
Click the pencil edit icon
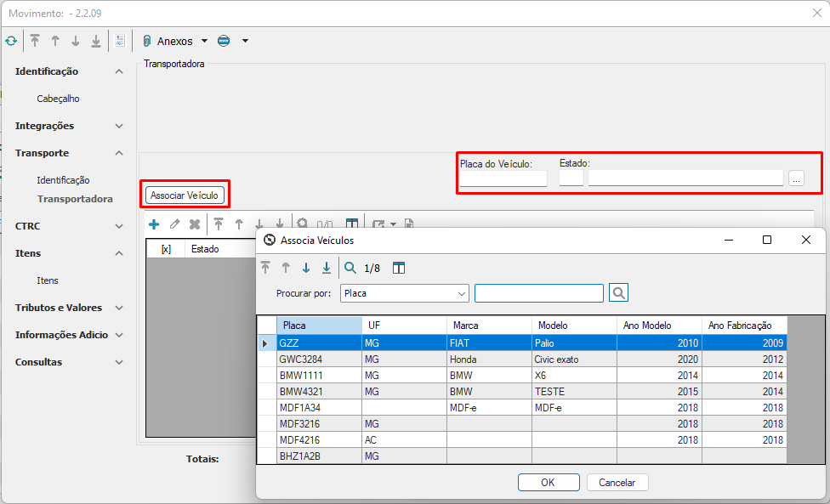[174, 224]
